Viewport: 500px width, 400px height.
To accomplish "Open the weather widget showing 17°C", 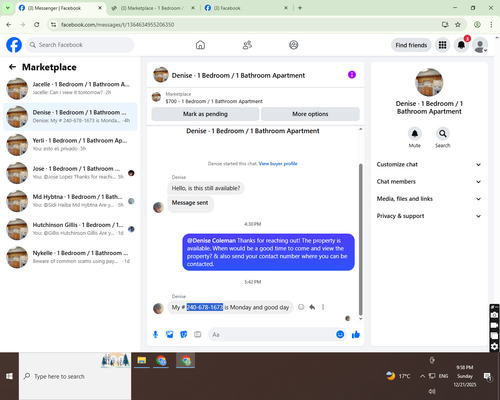I will (x=398, y=376).
